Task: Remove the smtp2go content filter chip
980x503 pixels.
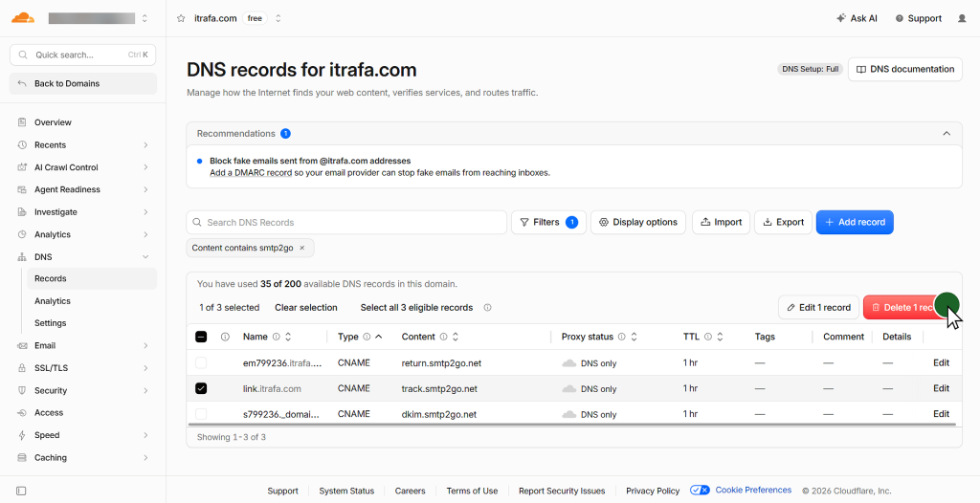Action: pyautogui.click(x=301, y=248)
